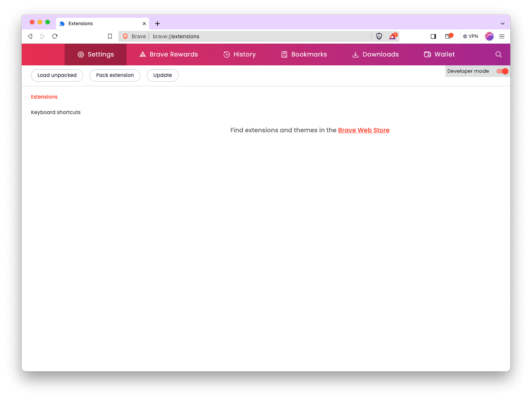Open the profile avatar menu
The width and height of the screenshot is (532, 400).
pos(489,36)
